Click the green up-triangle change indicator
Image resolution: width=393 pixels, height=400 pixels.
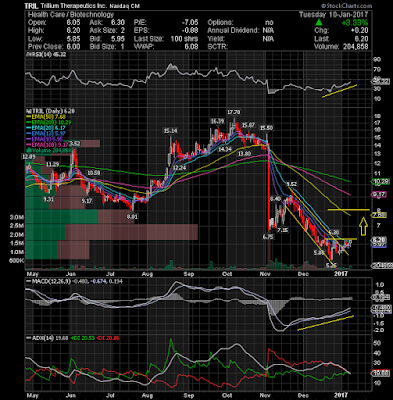click(319, 23)
